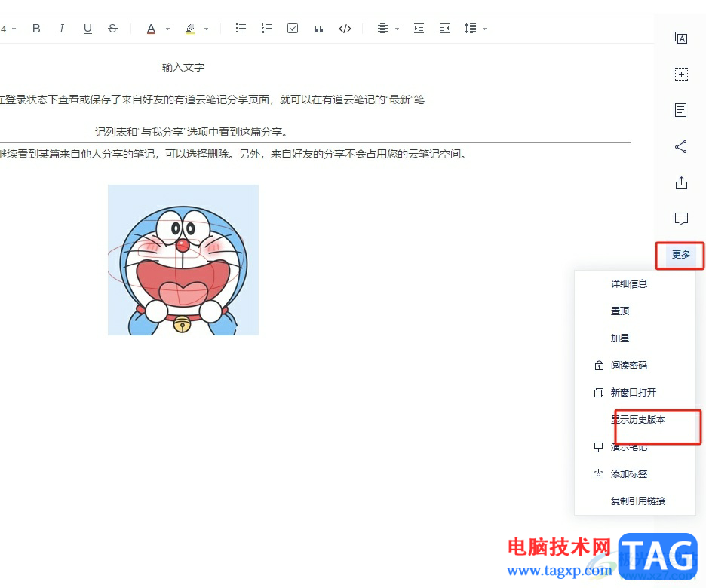Viewport: 706px width, 588px height.
Task: Open line spacing dropdown arrow
Action: pyautogui.click(x=484, y=29)
